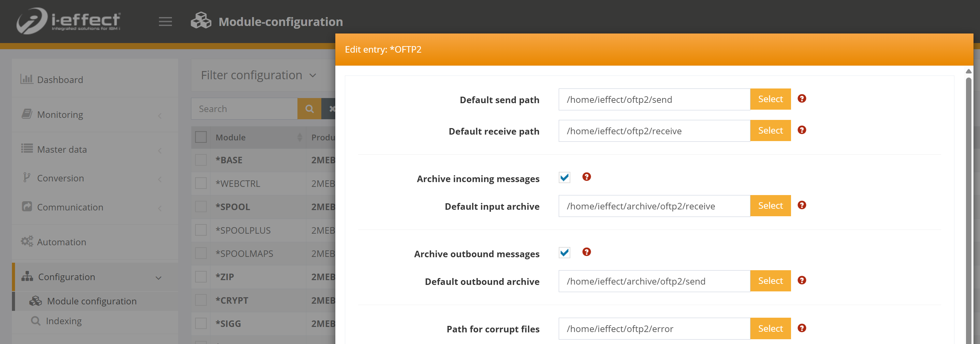Image resolution: width=980 pixels, height=344 pixels.
Task: Expand the Filter configuration dropdown
Action: tap(259, 75)
